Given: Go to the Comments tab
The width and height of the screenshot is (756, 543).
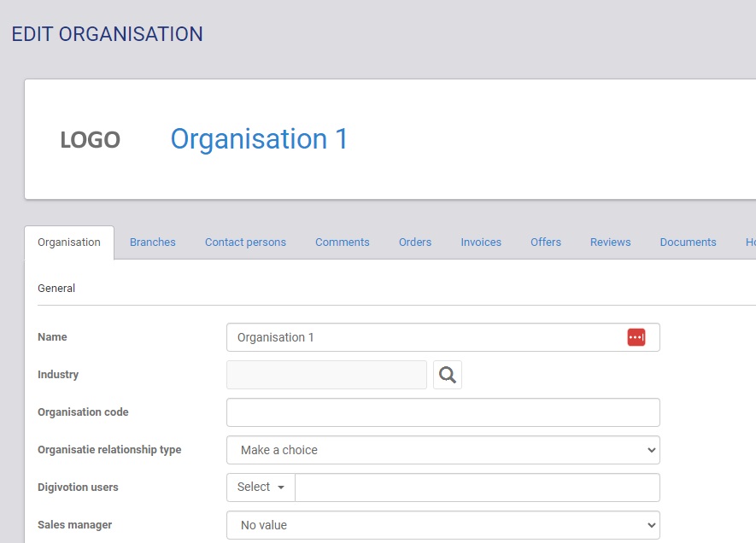Looking at the screenshot, I should click(343, 242).
